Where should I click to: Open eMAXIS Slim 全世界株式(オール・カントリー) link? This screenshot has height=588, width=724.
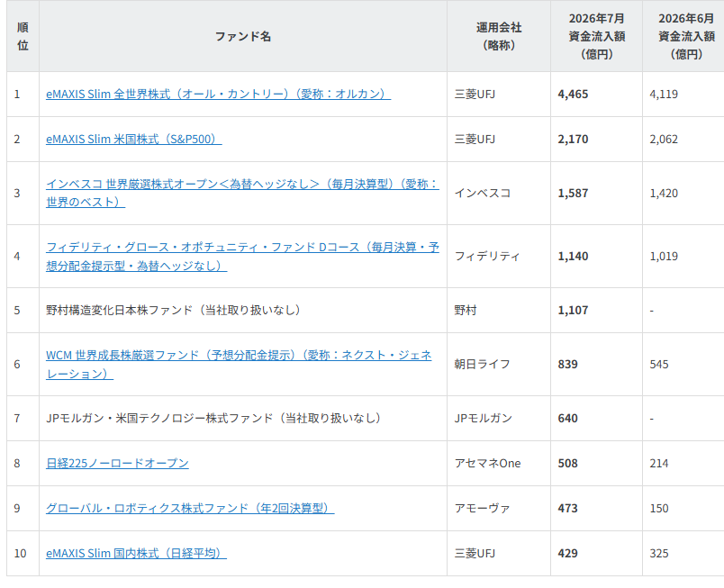(x=219, y=95)
